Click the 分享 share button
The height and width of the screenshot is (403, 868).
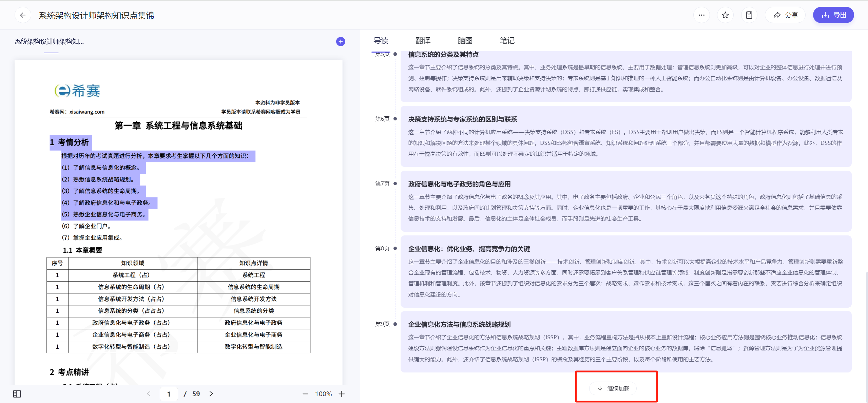click(785, 15)
